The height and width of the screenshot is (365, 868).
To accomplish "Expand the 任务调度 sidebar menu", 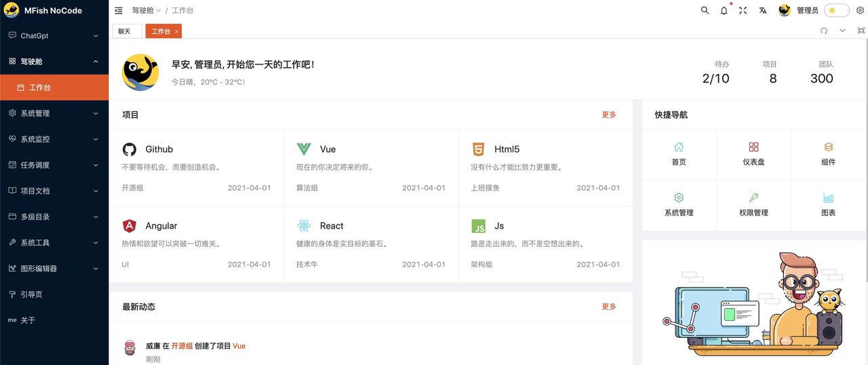I will tap(54, 165).
